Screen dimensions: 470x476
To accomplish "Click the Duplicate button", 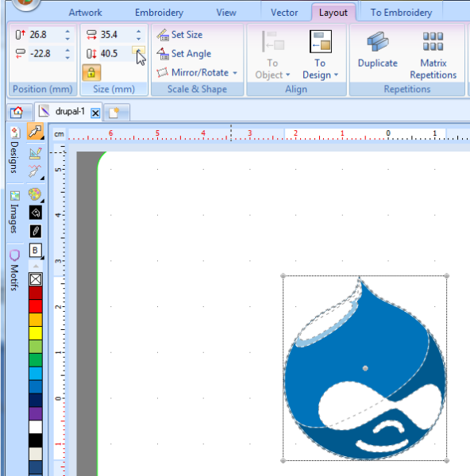I will point(378,50).
